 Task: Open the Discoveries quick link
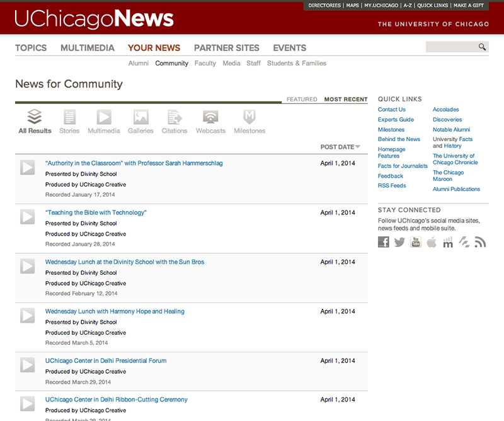pyautogui.click(x=447, y=120)
